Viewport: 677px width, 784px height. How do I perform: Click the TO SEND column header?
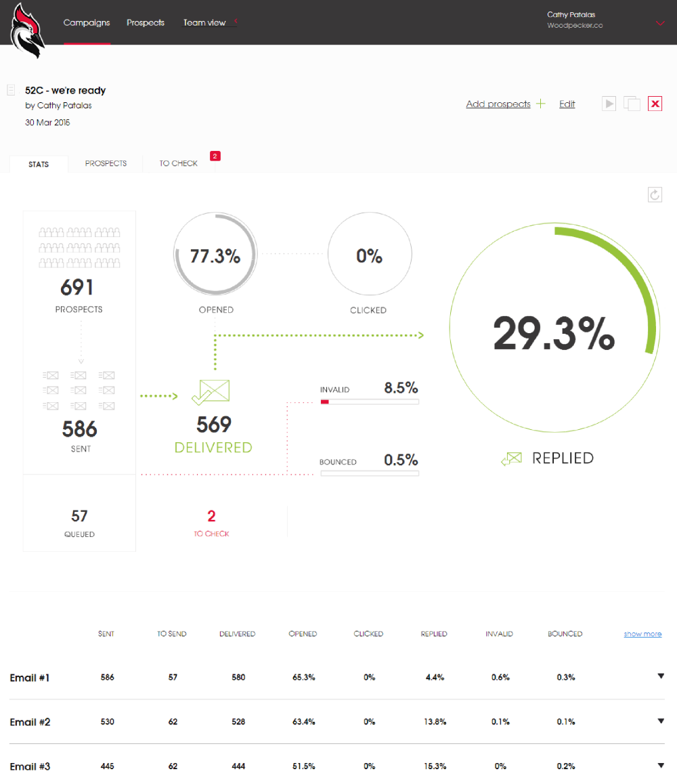(172, 634)
